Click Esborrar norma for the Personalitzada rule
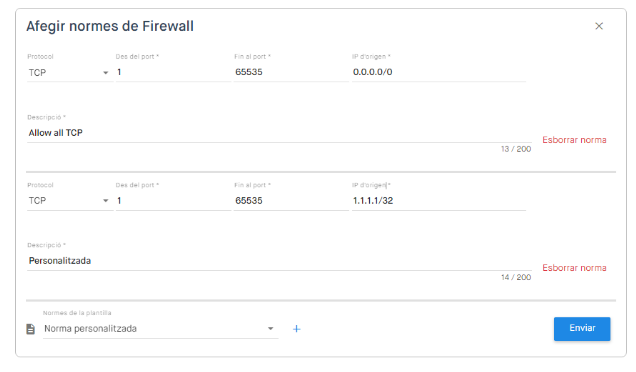Screen dimensions: 636x372 point(574,268)
